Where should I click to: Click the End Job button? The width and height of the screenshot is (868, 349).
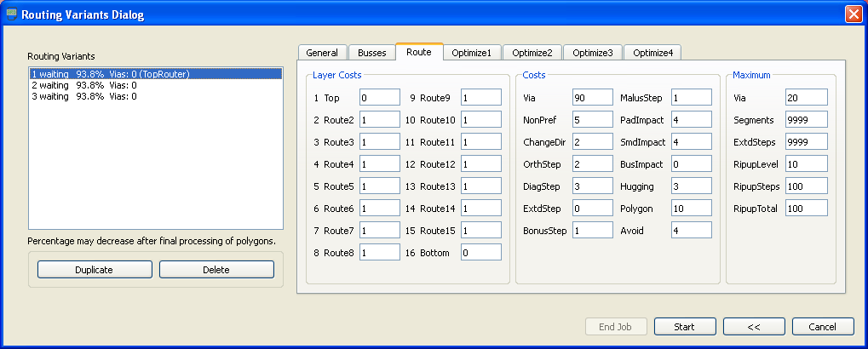pyautogui.click(x=615, y=326)
